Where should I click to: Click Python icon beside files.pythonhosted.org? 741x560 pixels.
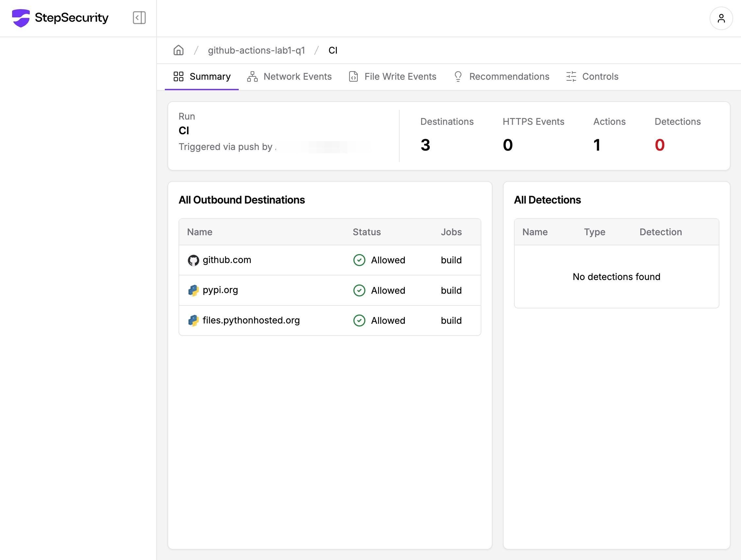pyautogui.click(x=193, y=321)
